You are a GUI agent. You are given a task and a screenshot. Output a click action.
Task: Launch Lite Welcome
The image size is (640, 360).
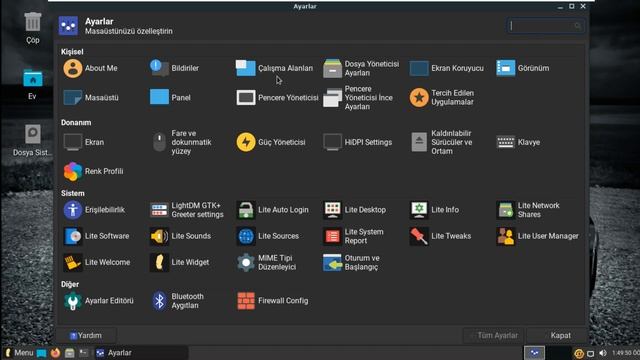(x=96, y=262)
